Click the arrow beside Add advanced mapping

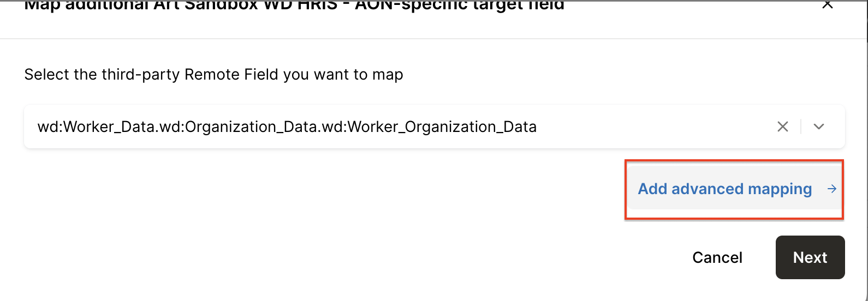pos(831,189)
